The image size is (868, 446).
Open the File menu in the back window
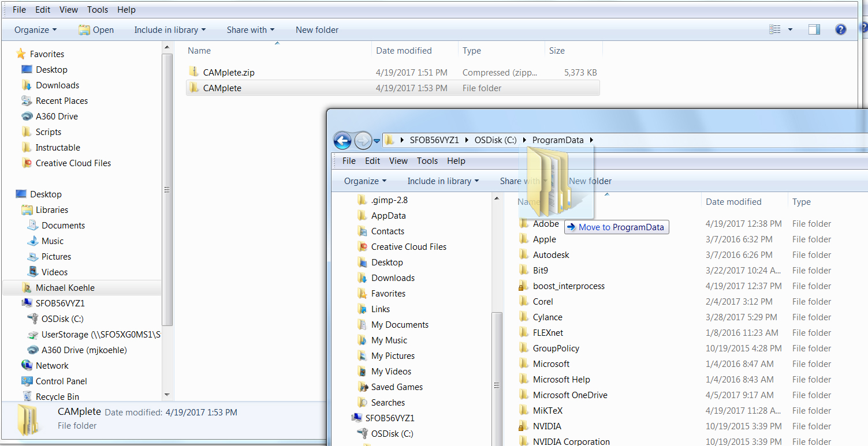pyautogui.click(x=19, y=9)
